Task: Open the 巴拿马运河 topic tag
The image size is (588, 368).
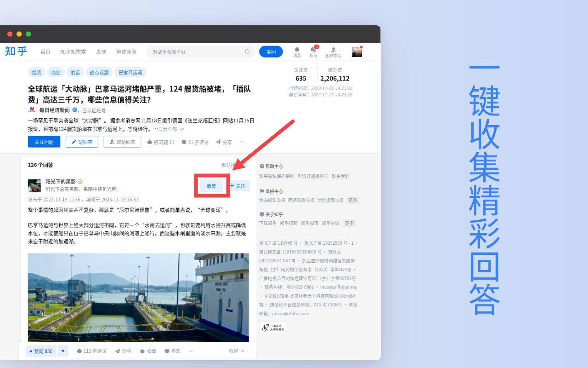Action: click(131, 72)
